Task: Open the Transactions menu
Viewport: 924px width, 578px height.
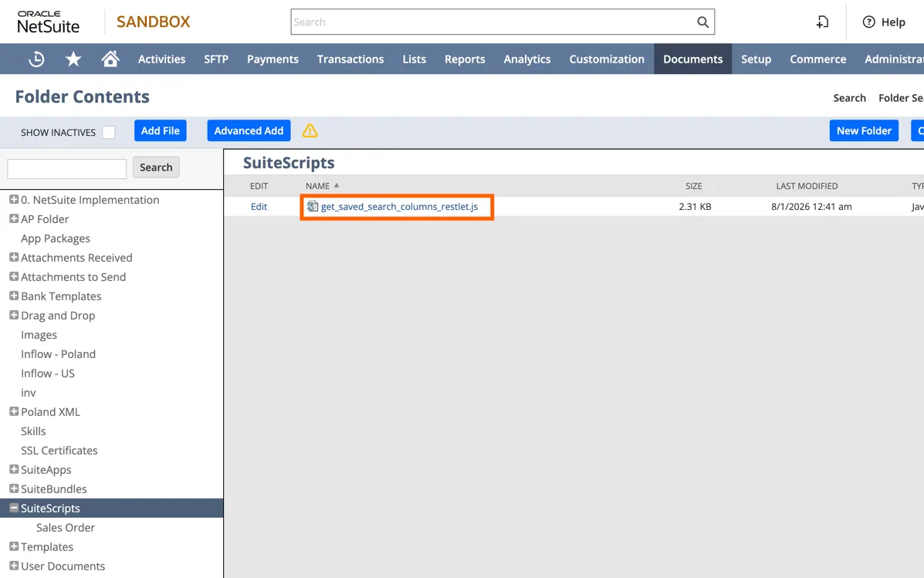Action: (x=350, y=59)
